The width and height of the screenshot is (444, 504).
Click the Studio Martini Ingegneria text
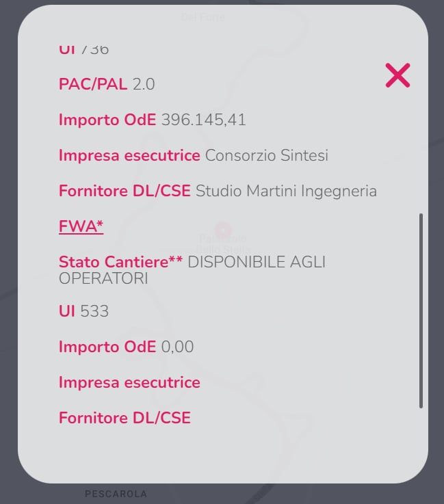286,191
